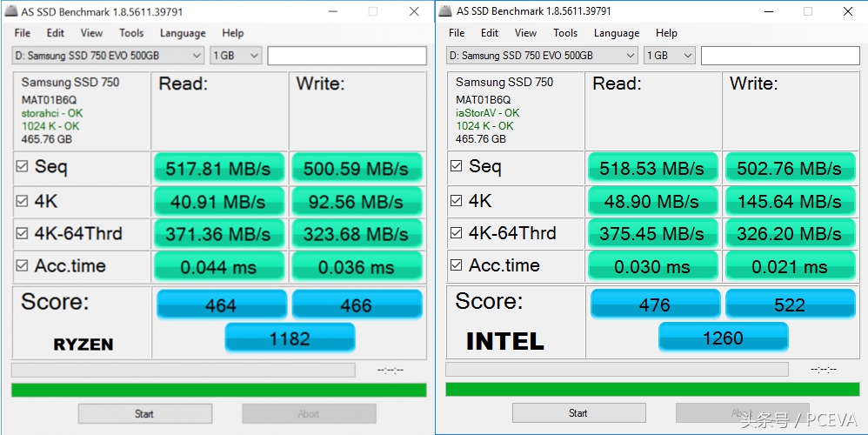Toggle 4K checkbox in the RYZEN window
The height and width of the screenshot is (435, 868).
[22, 200]
